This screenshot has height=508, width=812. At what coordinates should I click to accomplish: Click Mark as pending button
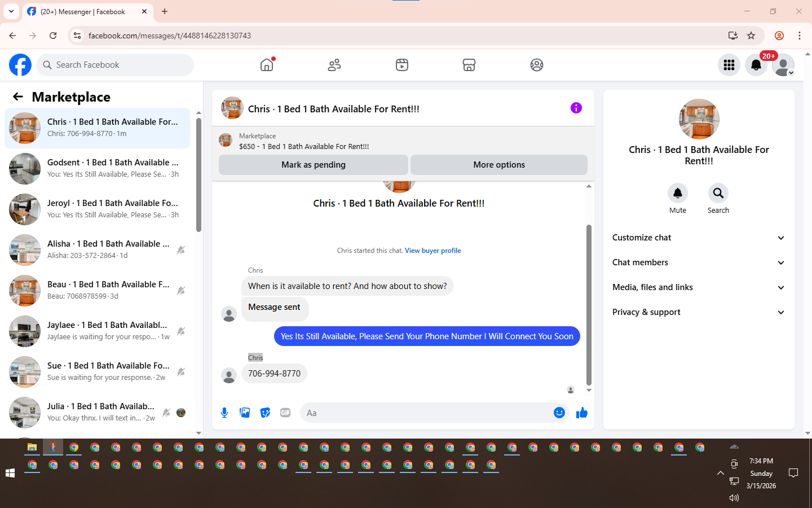[x=314, y=165]
